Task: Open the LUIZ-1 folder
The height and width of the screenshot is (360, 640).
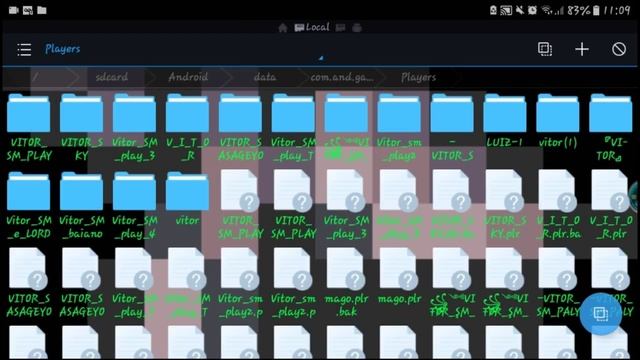Action: (505, 120)
